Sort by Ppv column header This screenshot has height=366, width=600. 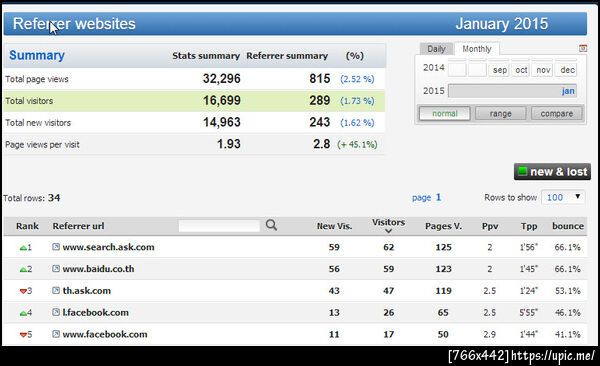[490, 226]
